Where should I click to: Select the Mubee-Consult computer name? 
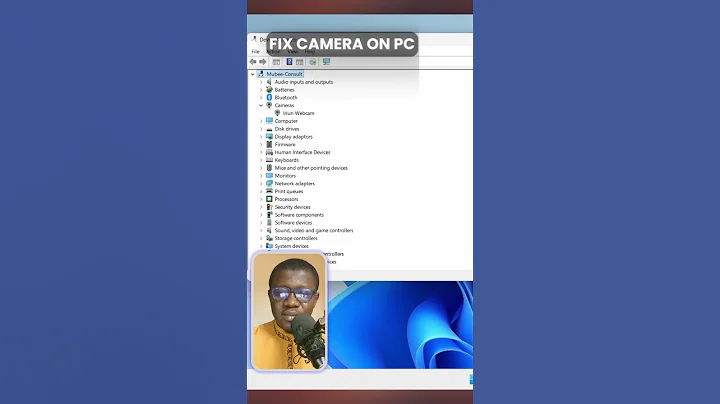(x=284, y=74)
